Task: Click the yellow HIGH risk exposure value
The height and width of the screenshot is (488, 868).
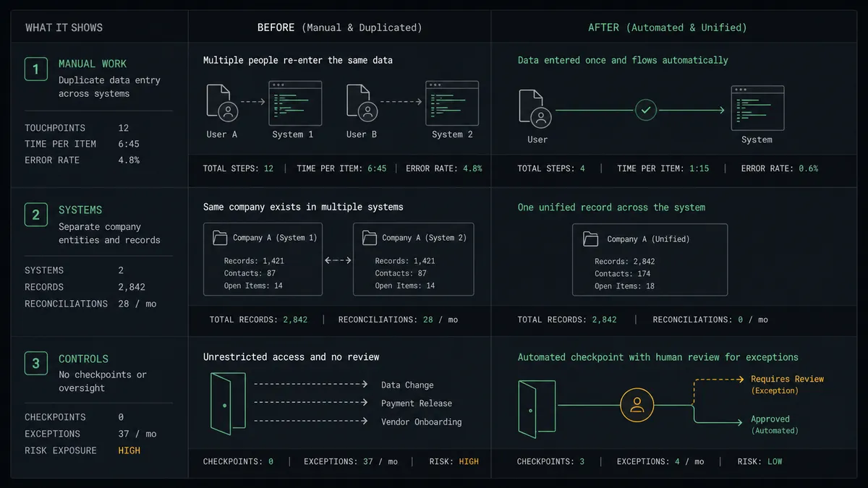Action: (129, 450)
